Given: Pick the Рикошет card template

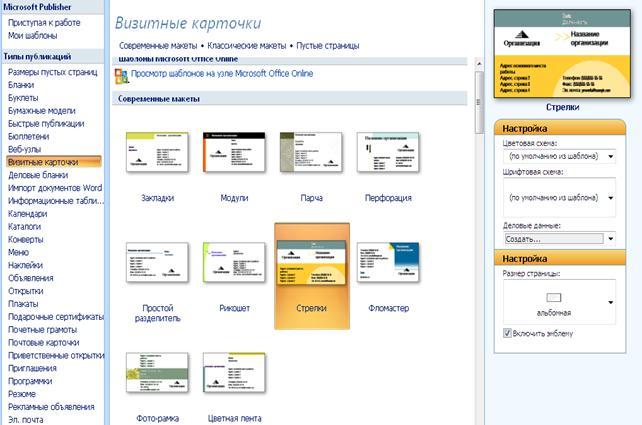Looking at the screenshot, I should pos(234,262).
